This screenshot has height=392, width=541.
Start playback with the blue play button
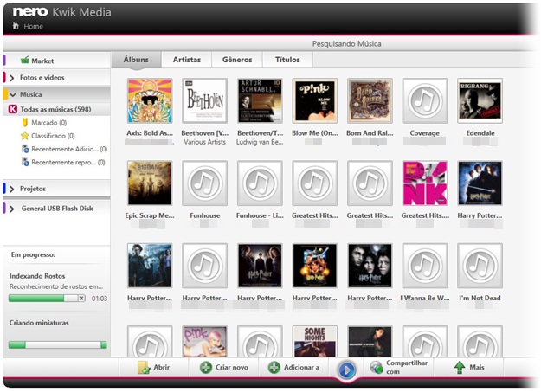coord(346,370)
